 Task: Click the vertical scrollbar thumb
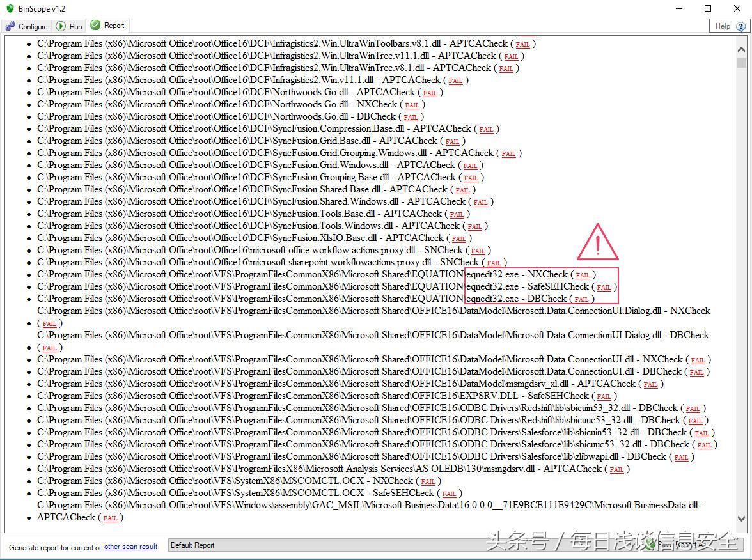741,63
